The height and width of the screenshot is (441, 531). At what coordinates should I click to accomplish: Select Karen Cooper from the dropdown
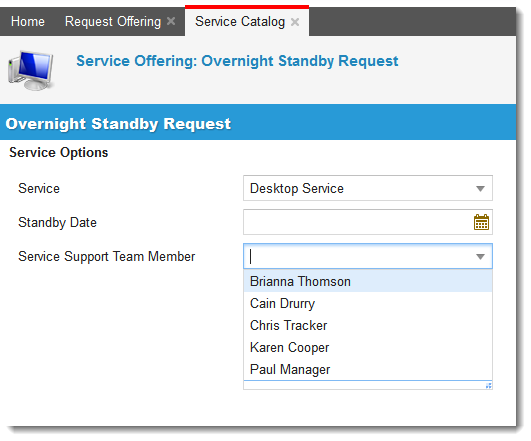368,347
